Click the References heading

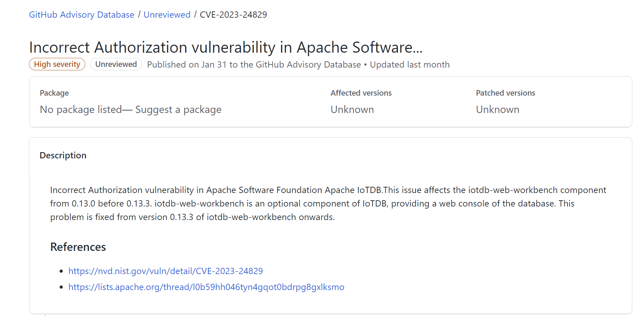78,247
